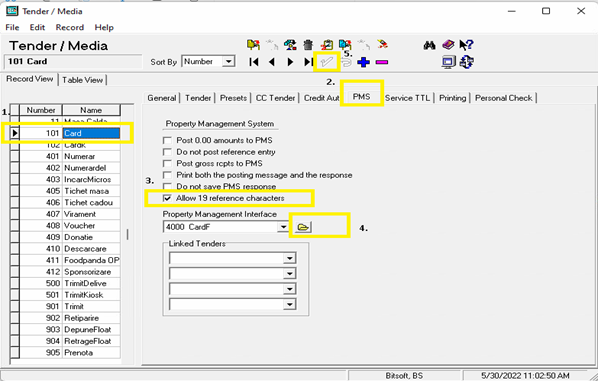Click the monitor icon in the toolbar
Viewport: 598px width, 381px height.
(448, 62)
